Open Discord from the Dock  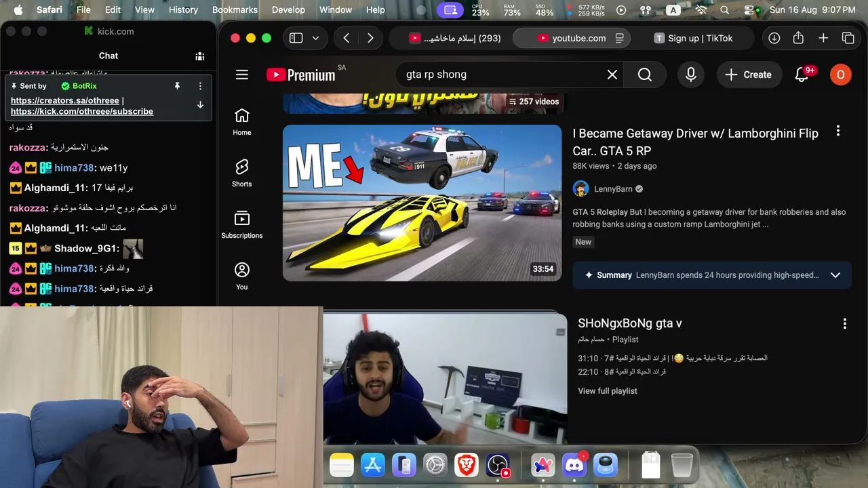[574, 465]
